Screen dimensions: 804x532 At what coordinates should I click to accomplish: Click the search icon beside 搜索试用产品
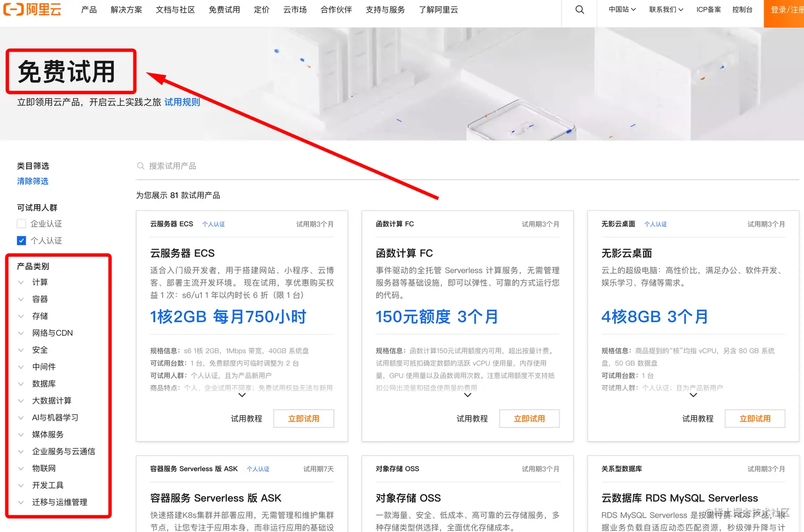[141, 166]
